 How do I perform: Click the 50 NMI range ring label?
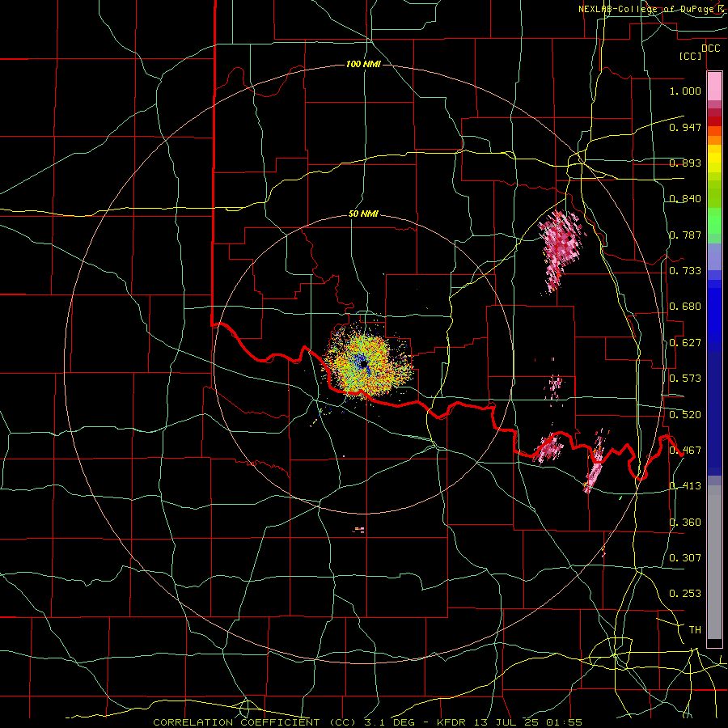tap(363, 214)
